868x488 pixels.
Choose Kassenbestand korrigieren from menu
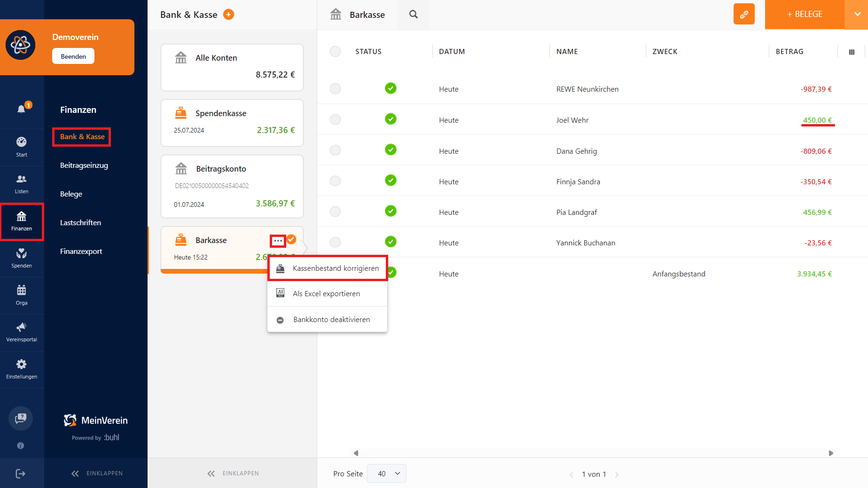(x=328, y=268)
